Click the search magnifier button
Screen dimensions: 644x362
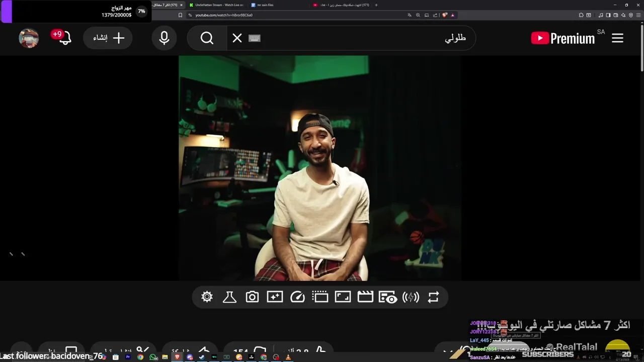[207, 38]
